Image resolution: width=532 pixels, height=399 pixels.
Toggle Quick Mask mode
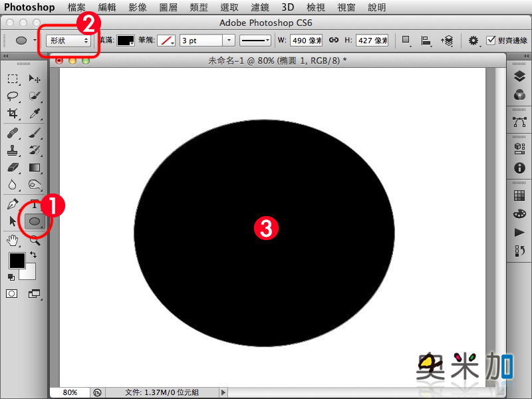[11, 293]
